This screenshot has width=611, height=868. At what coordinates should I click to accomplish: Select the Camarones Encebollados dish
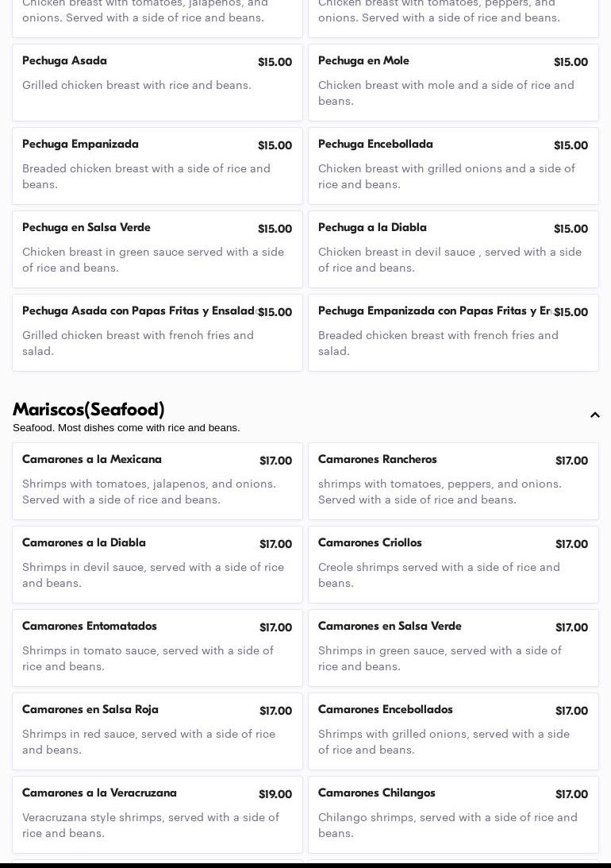click(453, 731)
